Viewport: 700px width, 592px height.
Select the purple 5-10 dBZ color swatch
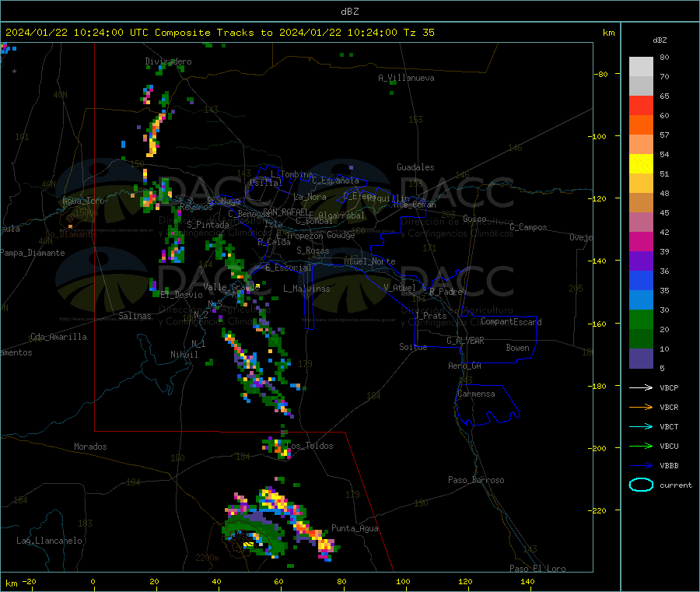pos(641,359)
